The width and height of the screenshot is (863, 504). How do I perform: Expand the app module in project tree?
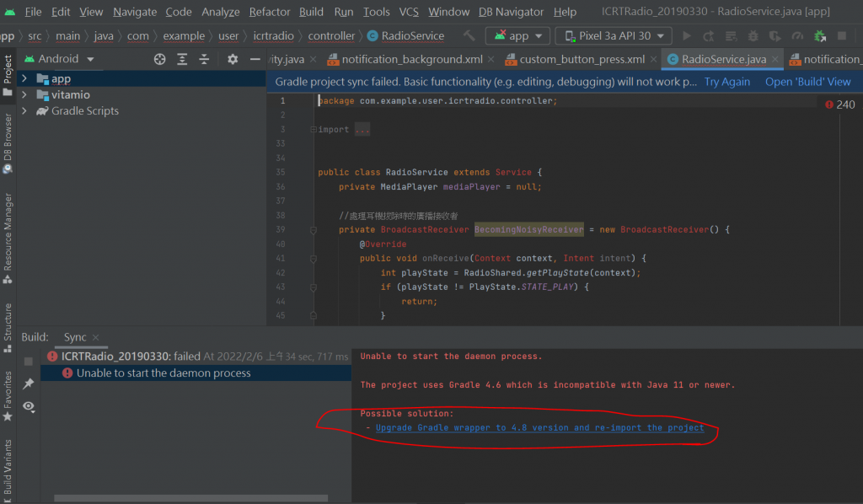coord(24,78)
